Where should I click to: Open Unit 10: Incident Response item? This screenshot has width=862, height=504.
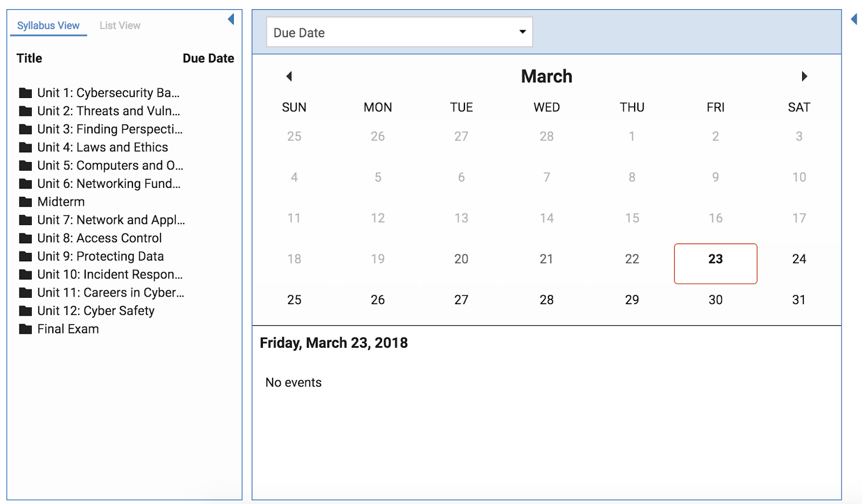point(110,275)
